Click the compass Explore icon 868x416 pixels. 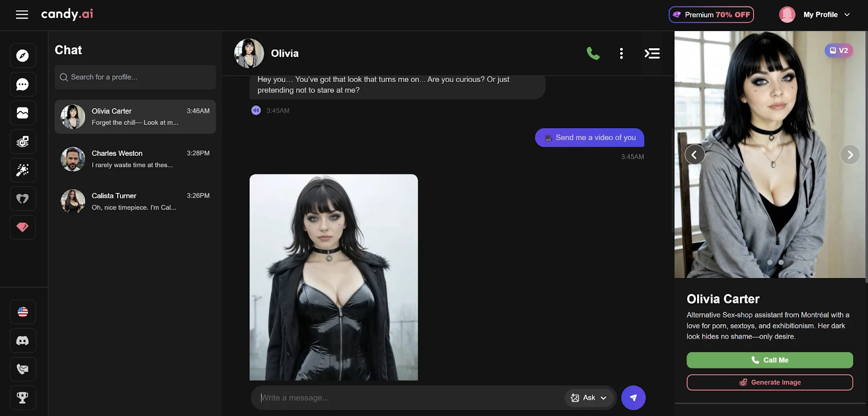[x=23, y=56]
